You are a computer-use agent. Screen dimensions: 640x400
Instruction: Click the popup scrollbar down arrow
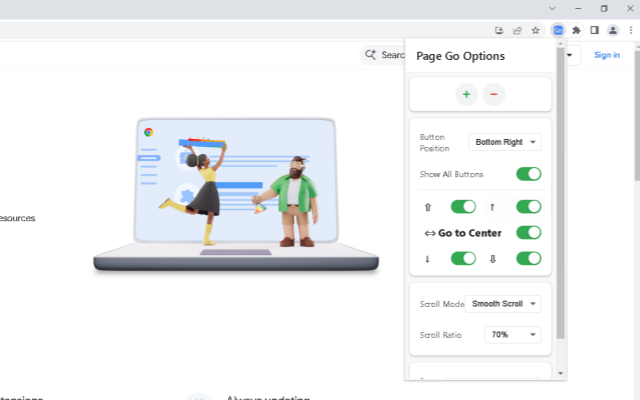pyautogui.click(x=560, y=373)
